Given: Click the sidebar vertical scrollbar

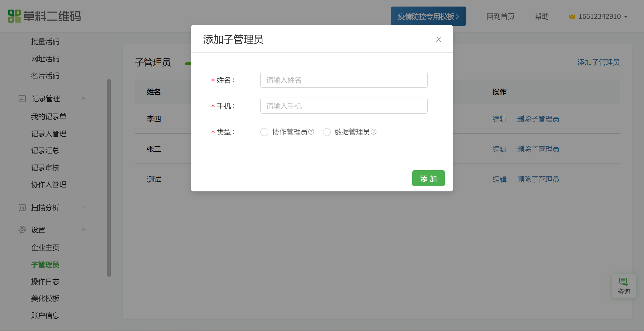Looking at the screenshot, I should coord(109,178).
